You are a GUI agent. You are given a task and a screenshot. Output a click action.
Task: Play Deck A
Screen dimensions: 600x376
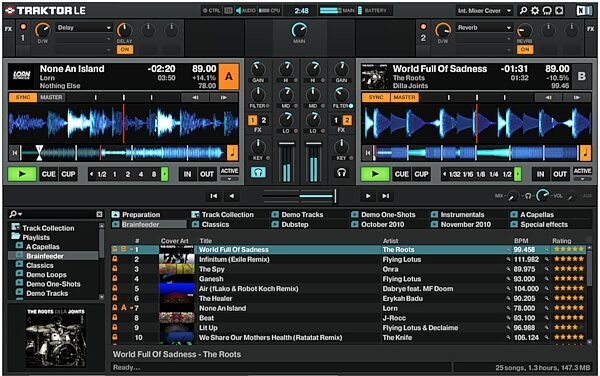coord(22,174)
